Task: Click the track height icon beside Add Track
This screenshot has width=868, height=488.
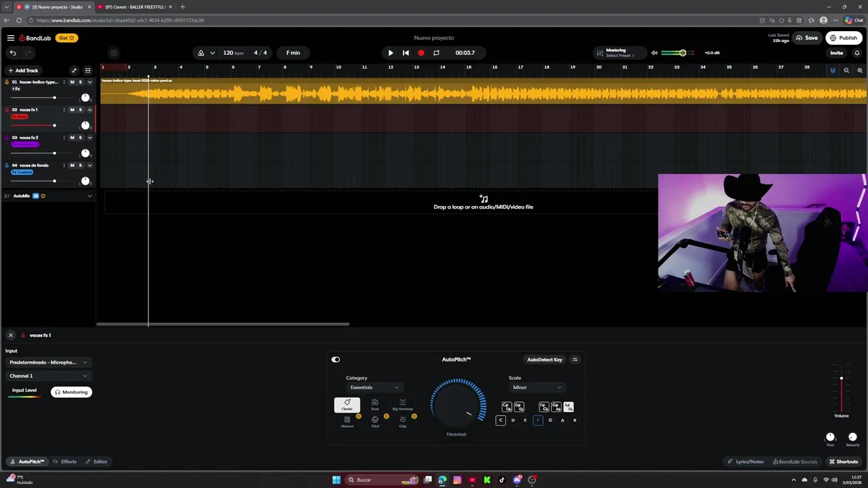Action: tap(87, 70)
